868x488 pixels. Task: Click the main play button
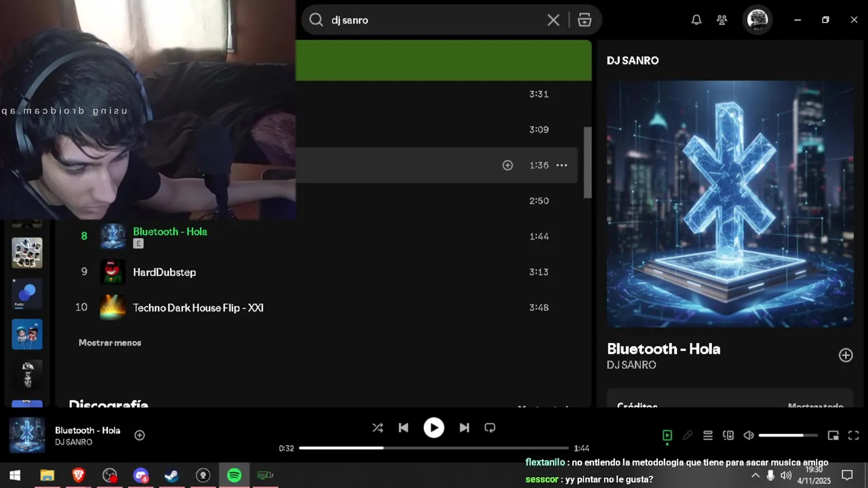(434, 428)
